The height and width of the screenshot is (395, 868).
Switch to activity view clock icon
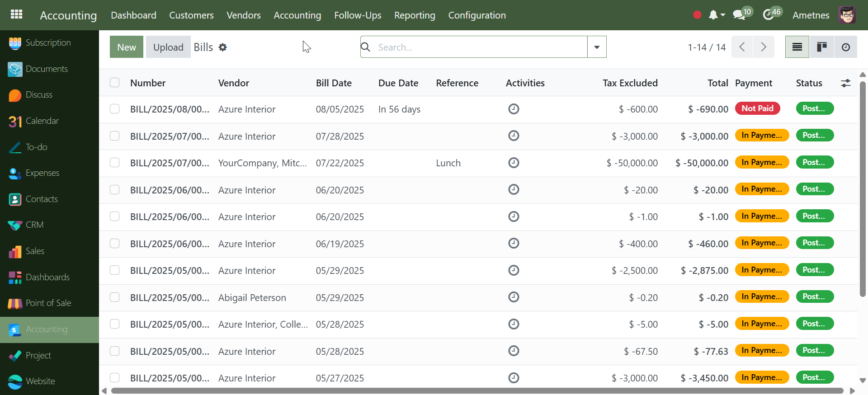tap(845, 47)
